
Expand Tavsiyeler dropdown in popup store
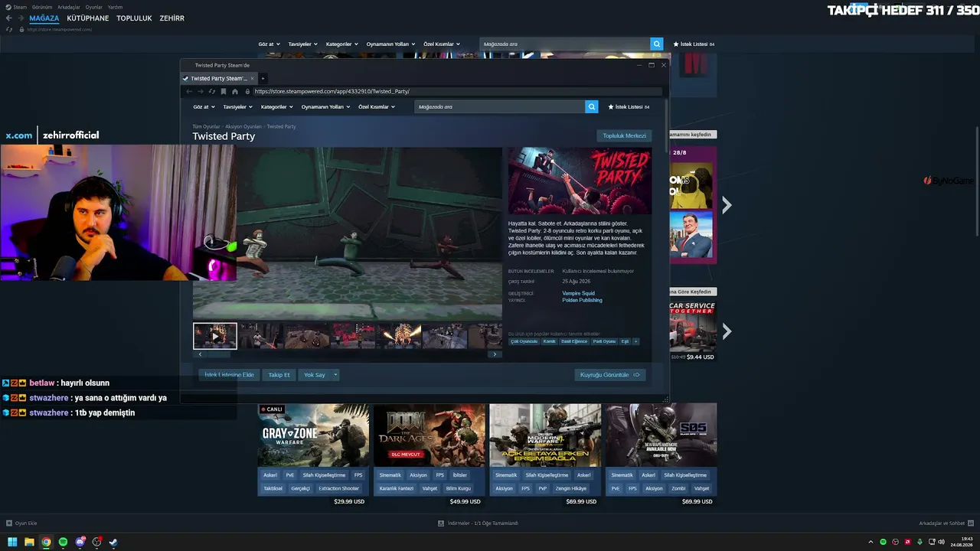click(x=237, y=107)
